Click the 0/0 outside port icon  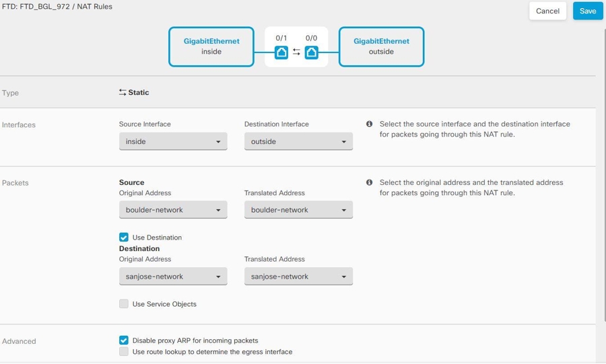pos(311,52)
